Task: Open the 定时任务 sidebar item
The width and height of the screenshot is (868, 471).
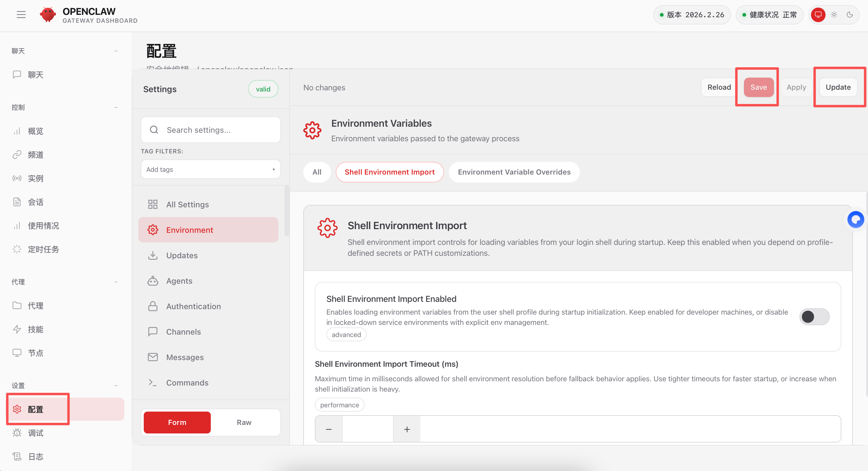Action: point(43,249)
